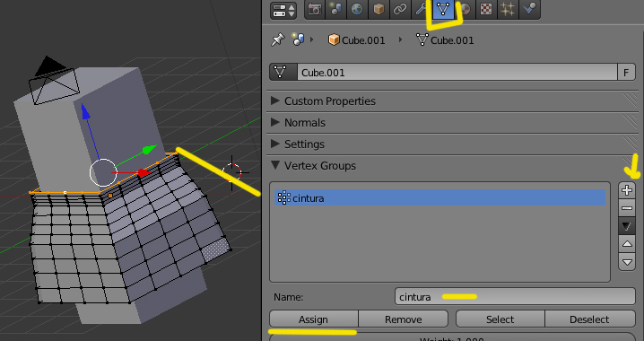Remove the vertex group with minus

pyautogui.click(x=627, y=208)
